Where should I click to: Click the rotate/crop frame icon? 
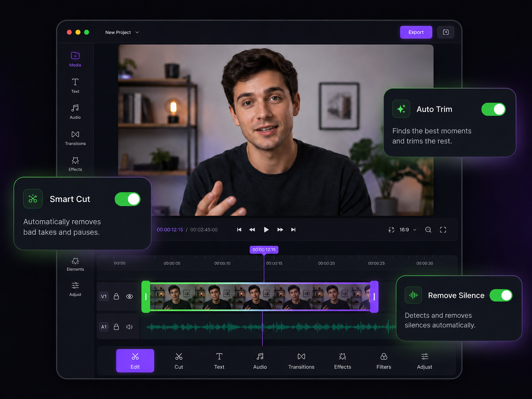pyautogui.click(x=391, y=230)
